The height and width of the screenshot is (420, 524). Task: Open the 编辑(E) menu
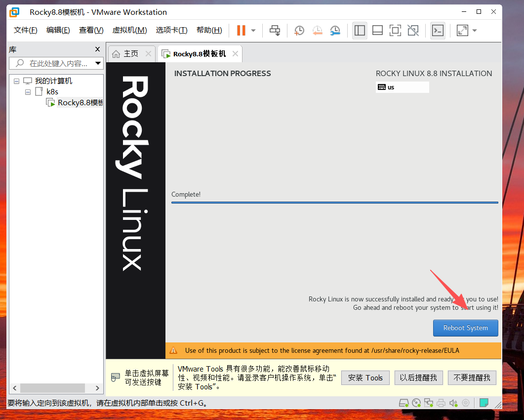pos(58,30)
